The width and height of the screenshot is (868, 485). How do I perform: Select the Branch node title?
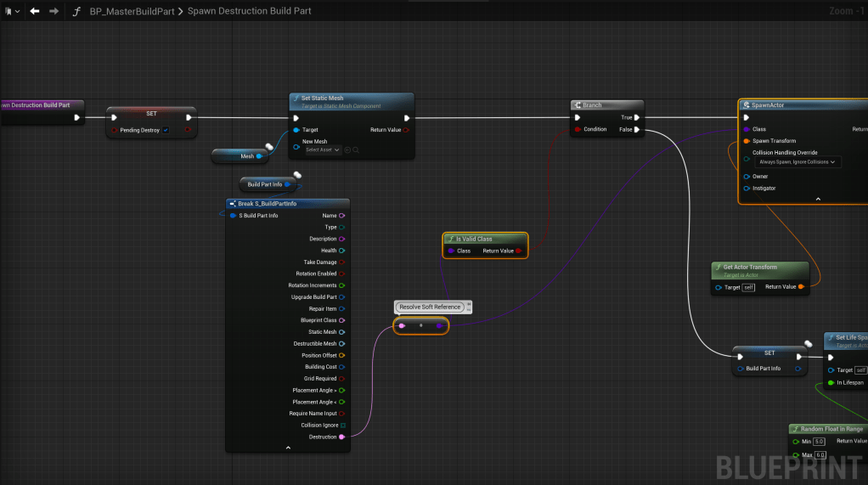pyautogui.click(x=592, y=105)
